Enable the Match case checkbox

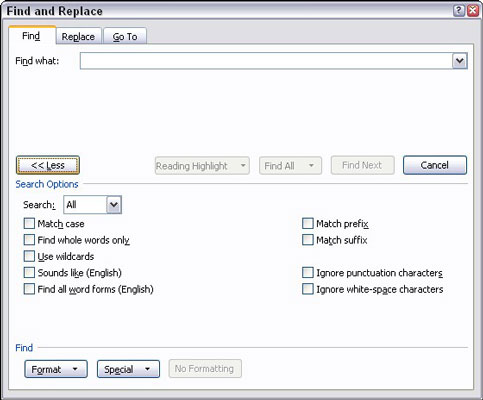[29, 223]
